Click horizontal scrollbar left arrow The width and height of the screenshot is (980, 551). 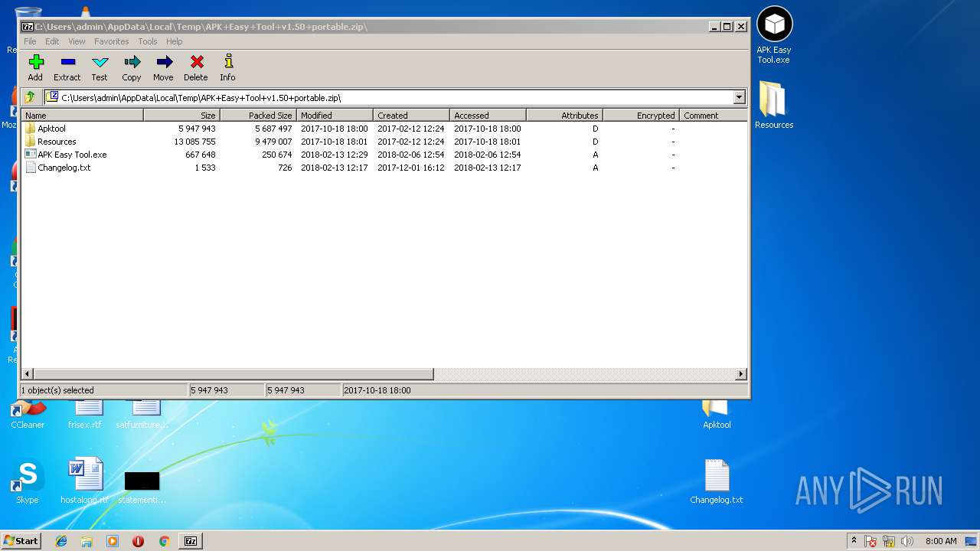[28, 374]
